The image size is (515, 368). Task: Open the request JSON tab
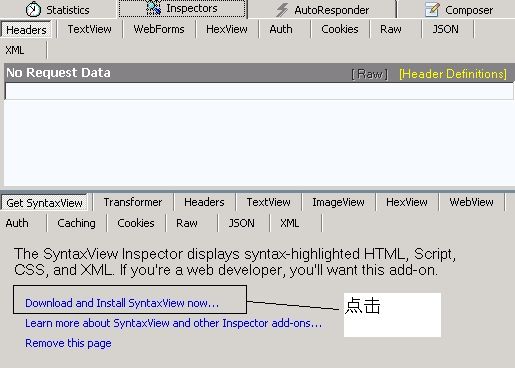(x=445, y=29)
